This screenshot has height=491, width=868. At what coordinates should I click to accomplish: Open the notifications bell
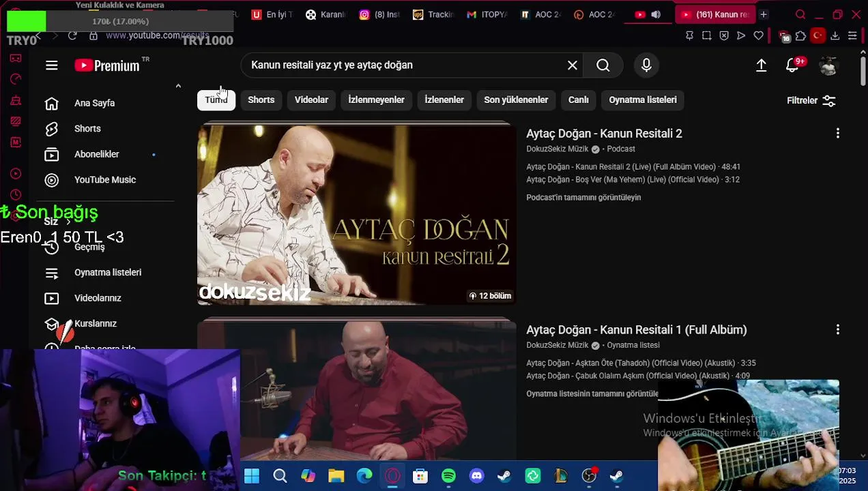pos(793,65)
